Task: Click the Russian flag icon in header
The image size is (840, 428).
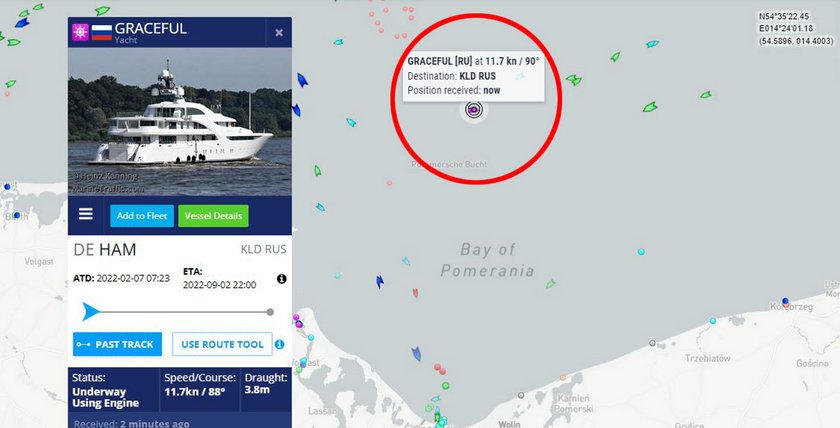Action: coord(101,32)
